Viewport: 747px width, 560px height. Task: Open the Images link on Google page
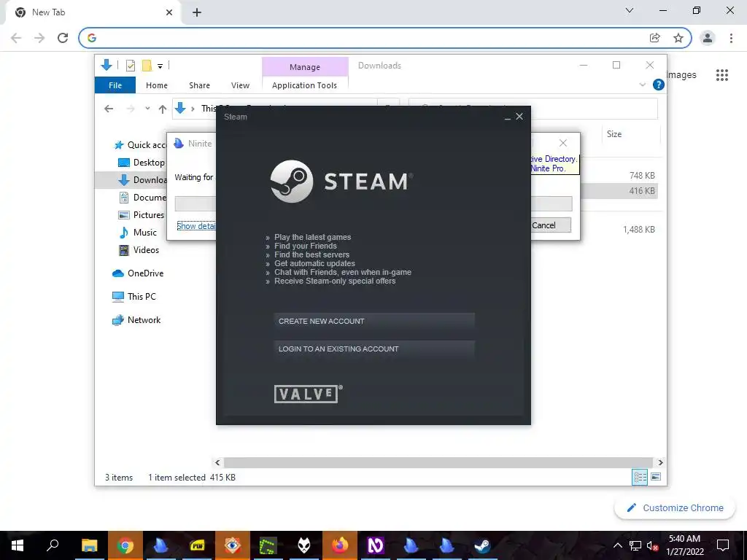click(681, 75)
